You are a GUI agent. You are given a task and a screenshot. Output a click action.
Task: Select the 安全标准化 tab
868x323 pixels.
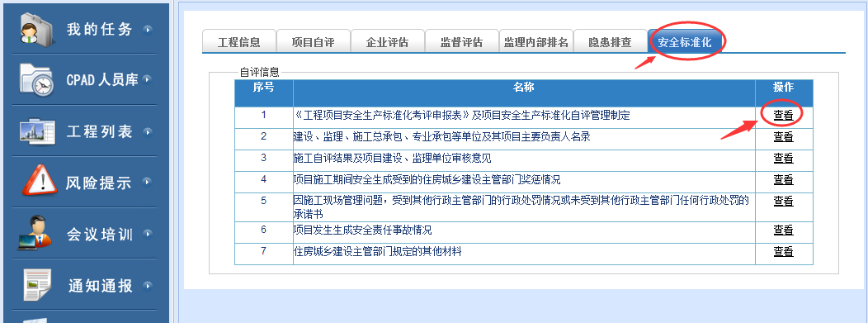tap(685, 41)
